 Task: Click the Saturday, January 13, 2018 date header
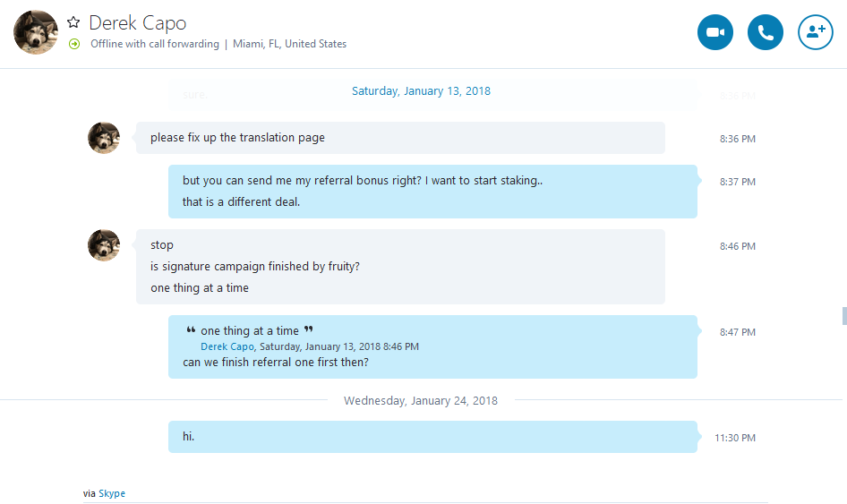point(422,90)
